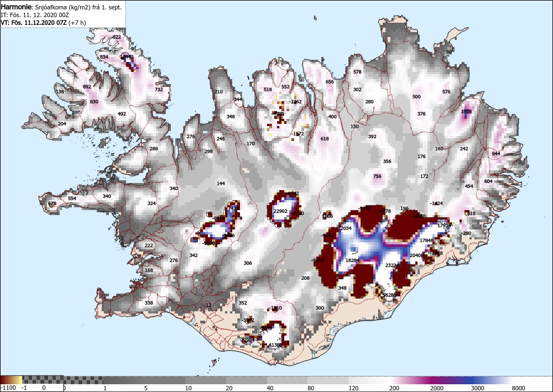The width and height of the screenshot is (553, 392).
Task: Click the dark red -1100 legend swatch
Action: 7,380
